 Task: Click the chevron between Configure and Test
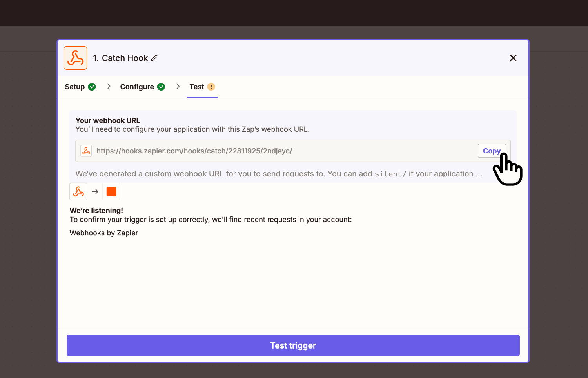pyautogui.click(x=178, y=86)
